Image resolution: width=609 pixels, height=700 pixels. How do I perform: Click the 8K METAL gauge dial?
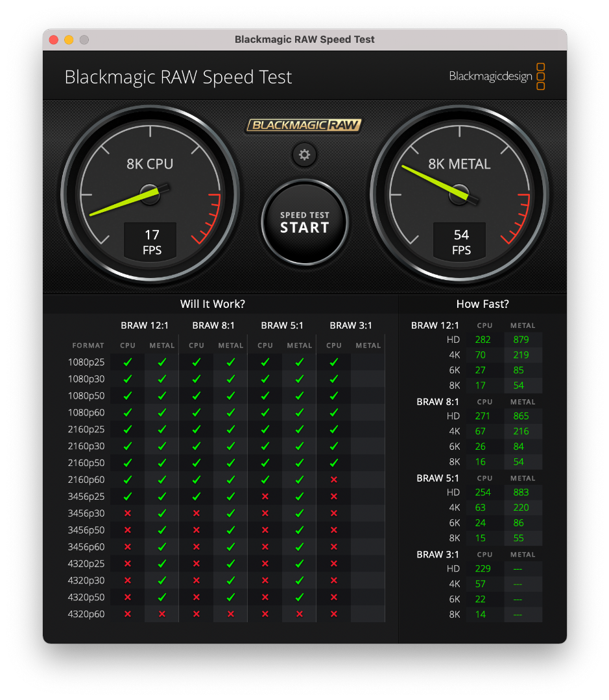459,194
